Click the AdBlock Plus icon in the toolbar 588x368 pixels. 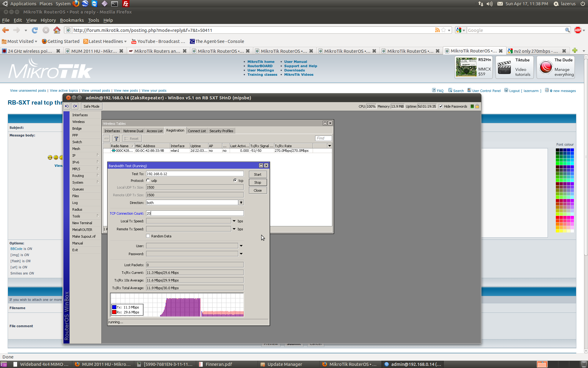578,30
